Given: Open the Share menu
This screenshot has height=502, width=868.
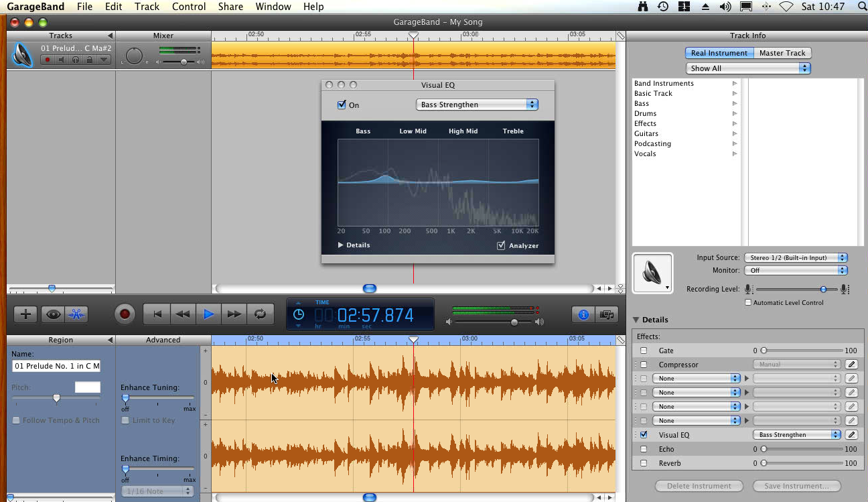Looking at the screenshot, I should click(x=230, y=7).
